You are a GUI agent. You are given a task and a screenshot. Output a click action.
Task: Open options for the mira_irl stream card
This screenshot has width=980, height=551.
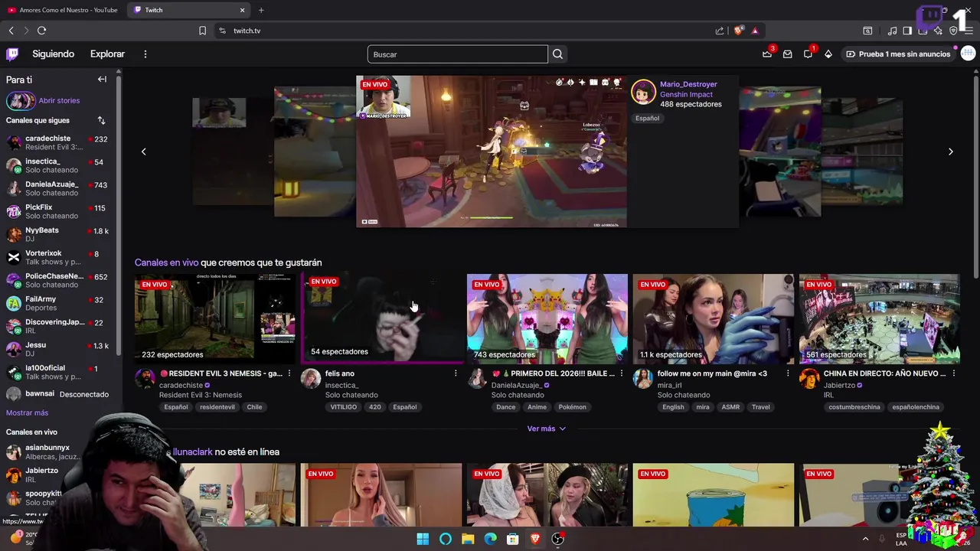788,373
